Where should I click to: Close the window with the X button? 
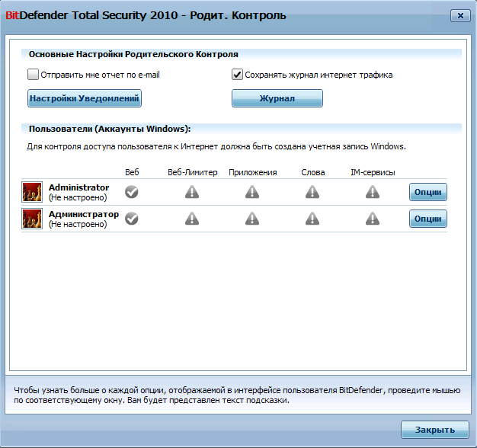click(x=460, y=15)
